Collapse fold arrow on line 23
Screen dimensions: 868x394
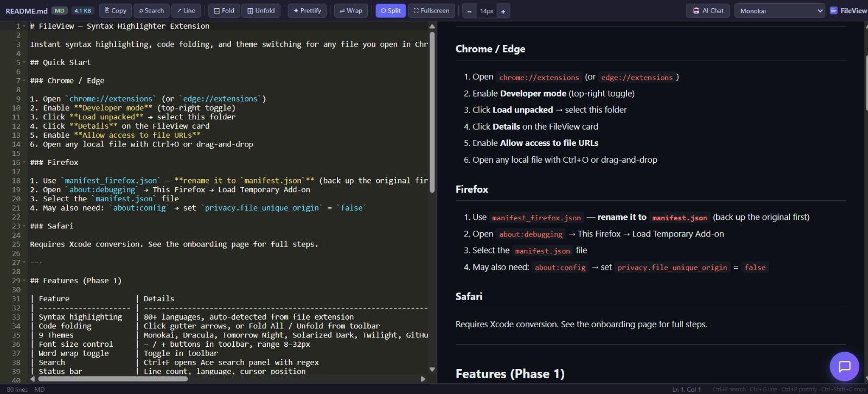pos(24,226)
